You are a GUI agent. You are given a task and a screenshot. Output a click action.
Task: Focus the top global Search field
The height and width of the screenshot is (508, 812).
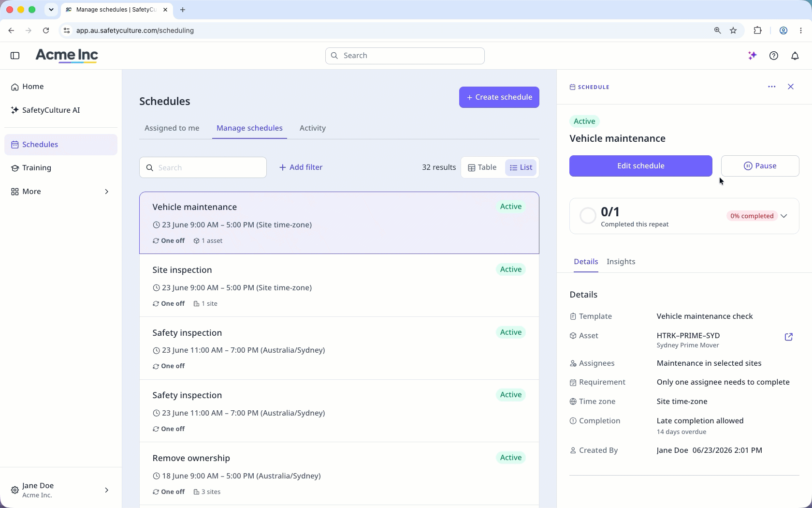point(405,56)
